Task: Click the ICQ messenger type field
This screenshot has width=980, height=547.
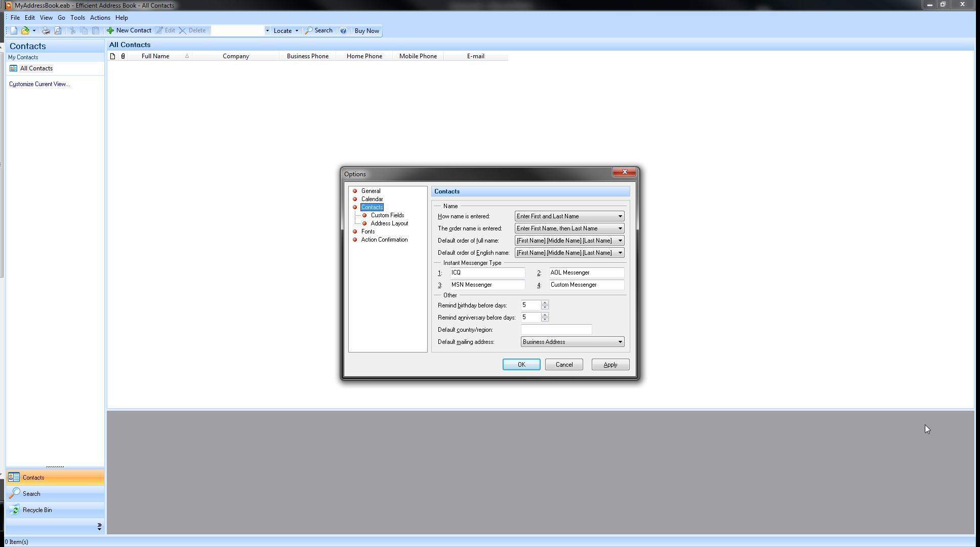Action: [x=487, y=272]
